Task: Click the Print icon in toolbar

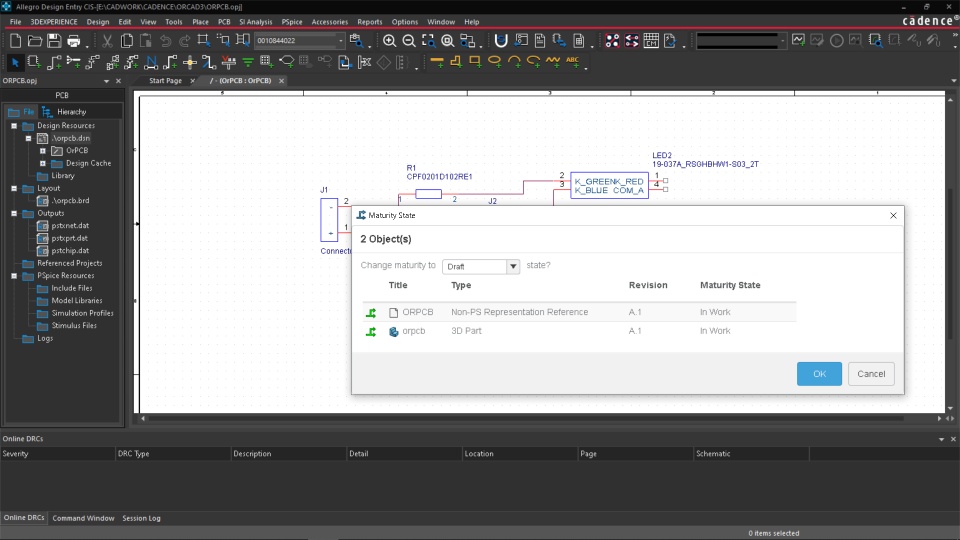Action: pyautogui.click(x=73, y=41)
